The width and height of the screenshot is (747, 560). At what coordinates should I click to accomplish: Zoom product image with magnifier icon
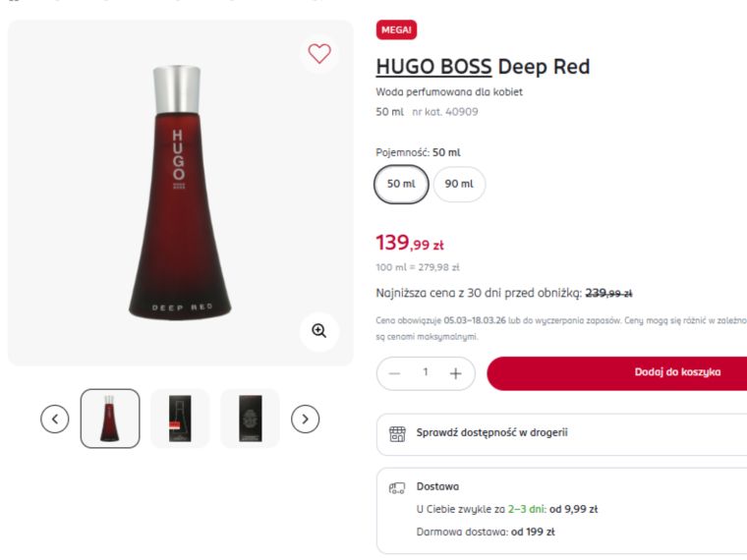(319, 331)
